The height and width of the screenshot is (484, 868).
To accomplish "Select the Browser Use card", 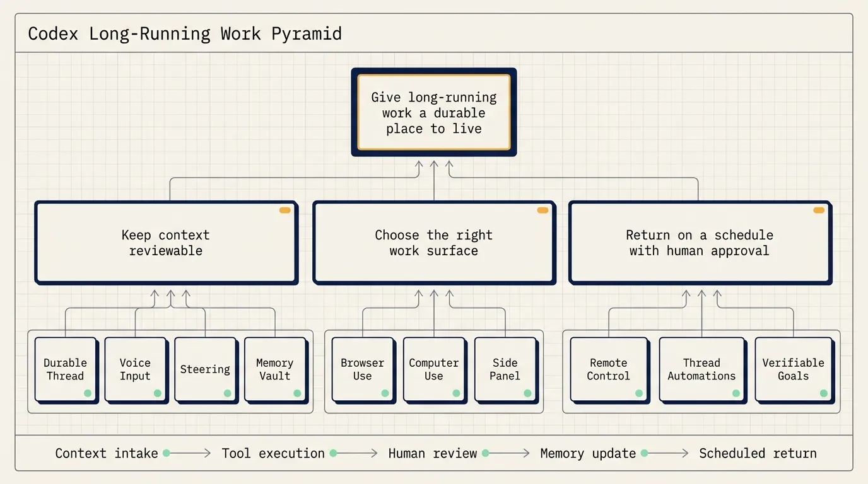I will [x=363, y=370].
